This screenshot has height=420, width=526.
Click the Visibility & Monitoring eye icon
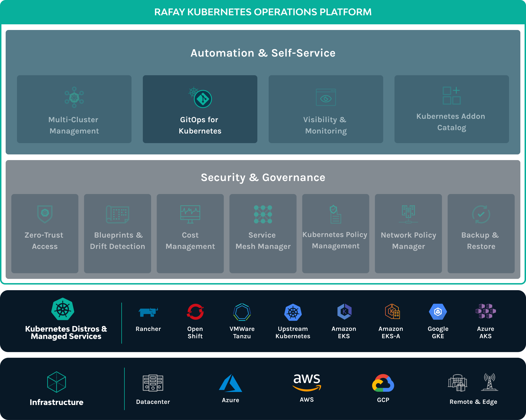pyautogui.click(x=326, y=97)
